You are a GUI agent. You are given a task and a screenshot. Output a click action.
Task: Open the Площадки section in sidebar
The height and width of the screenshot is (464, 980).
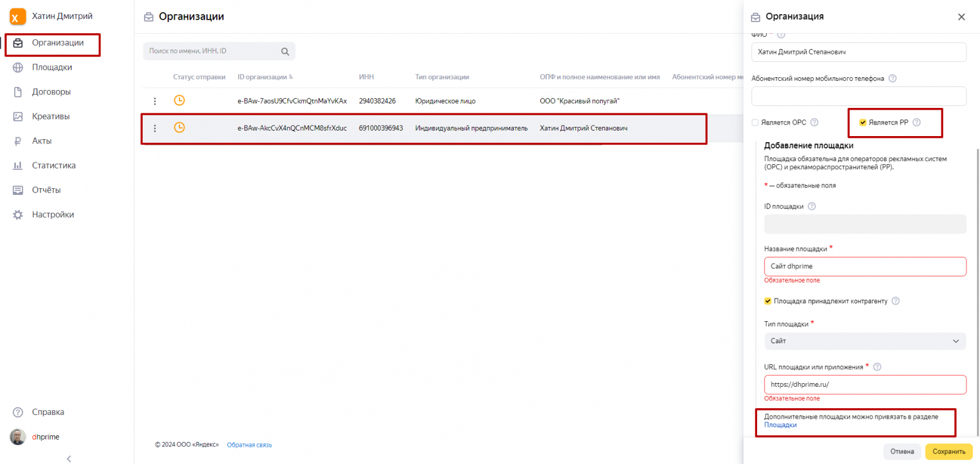tap(52, 67)
